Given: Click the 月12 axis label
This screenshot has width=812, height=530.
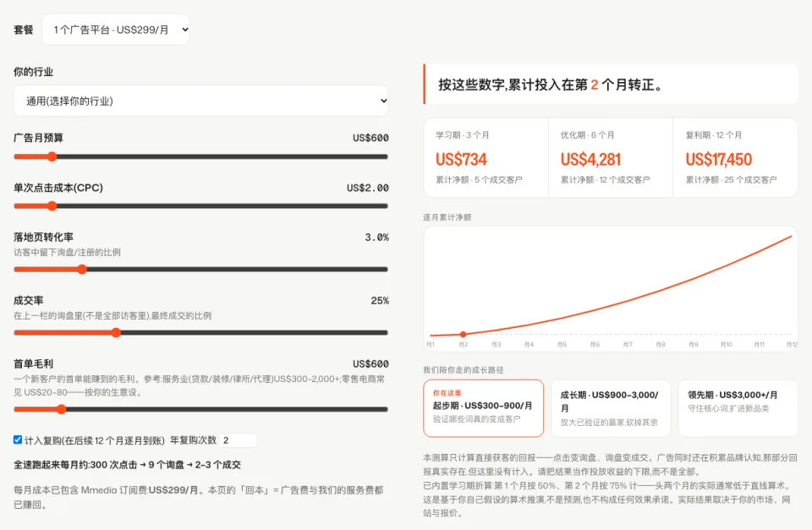Looking at the screenshot, I should pyautogui.click(x=792, y=344).
